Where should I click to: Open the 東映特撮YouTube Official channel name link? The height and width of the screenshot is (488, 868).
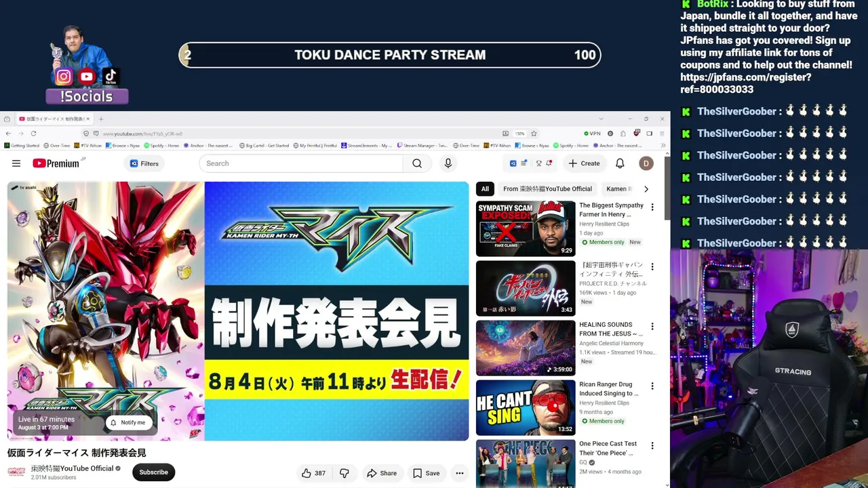coord(72,468)
